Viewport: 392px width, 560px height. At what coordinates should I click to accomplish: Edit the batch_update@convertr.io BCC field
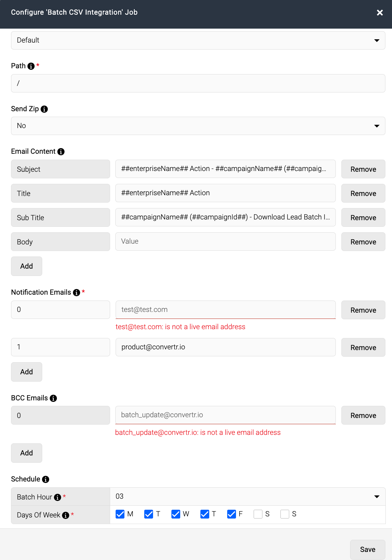pos(225,415)
